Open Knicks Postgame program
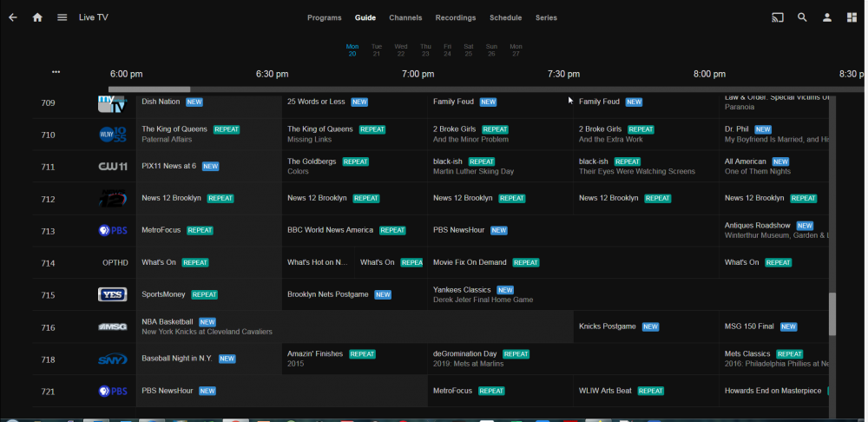 646,326
